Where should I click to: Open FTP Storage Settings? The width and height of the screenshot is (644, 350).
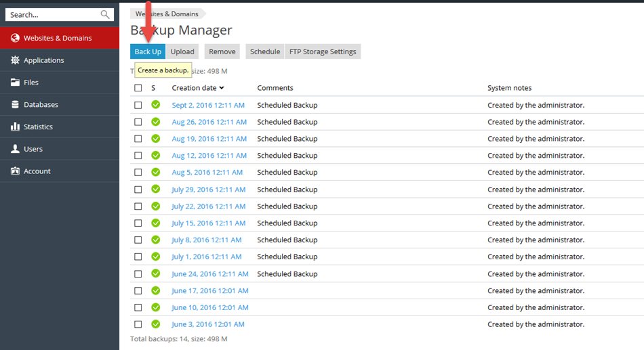click(x=323, y=51)
